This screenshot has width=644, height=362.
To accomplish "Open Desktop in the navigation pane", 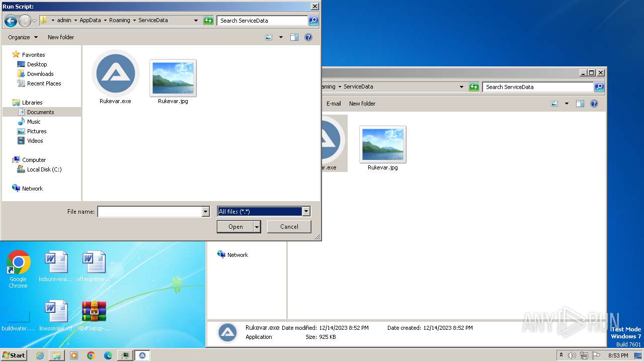I will coord(37,64).
